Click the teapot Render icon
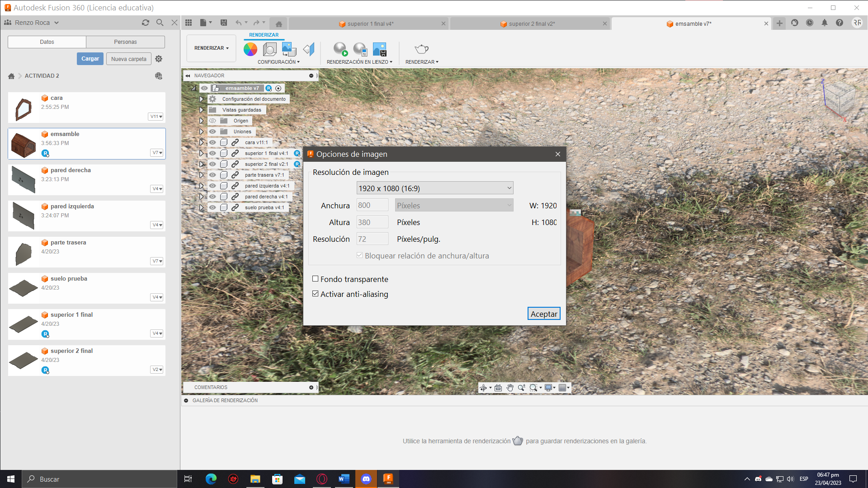The width and height of the screenshot is (868, 488). (x=421, y=49)
